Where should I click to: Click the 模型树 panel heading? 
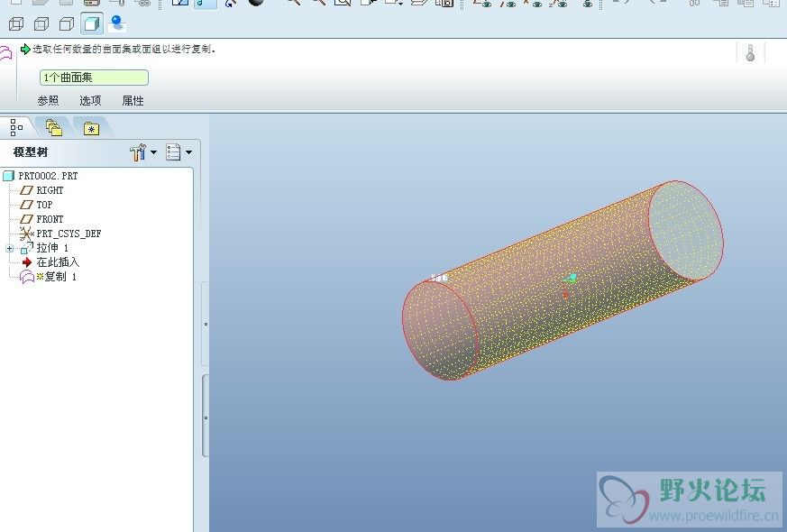pyautogui.click(x=31, y=152)
